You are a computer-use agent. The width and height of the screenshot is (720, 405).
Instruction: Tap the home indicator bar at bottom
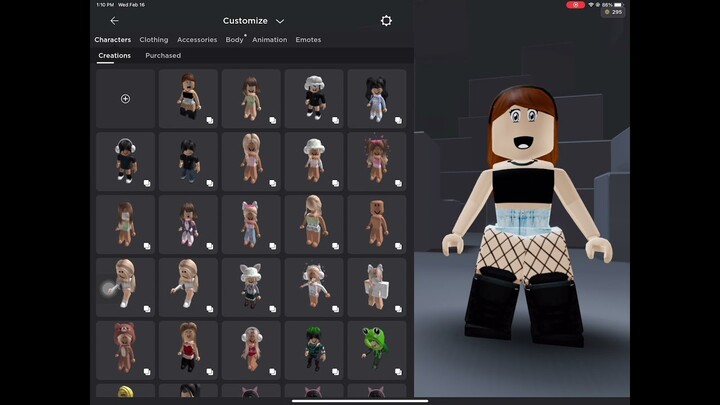[x=360, y=401]
